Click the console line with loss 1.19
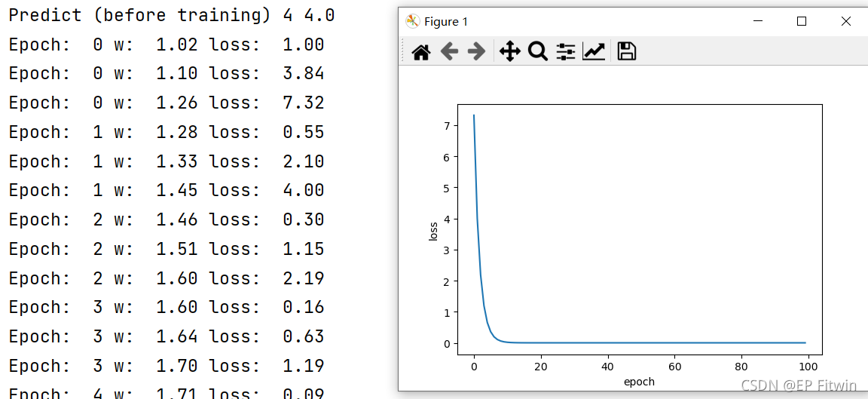Image resolution: width=868 pixels, height=399 pixels. point(167,366)
